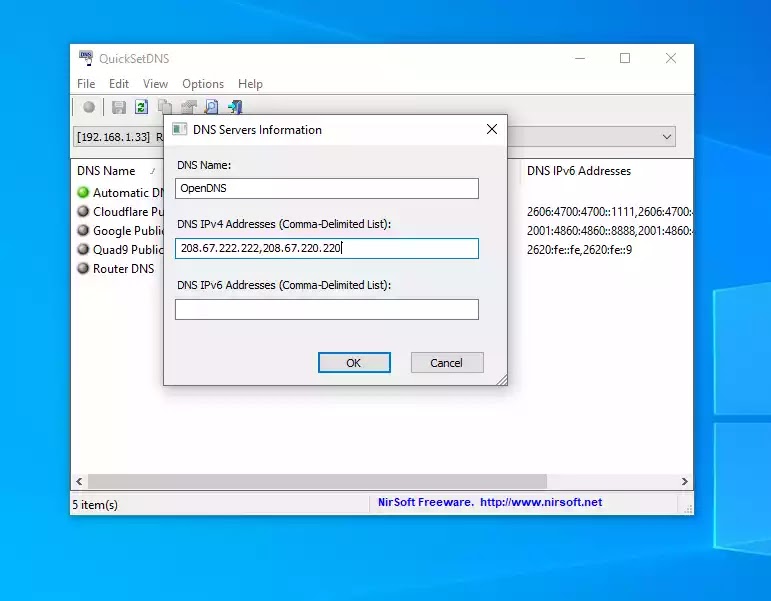Viewport: 771px width, 601px height.
Task: Expand the network adapter dropdown arrow
Action: click(667, 137)
